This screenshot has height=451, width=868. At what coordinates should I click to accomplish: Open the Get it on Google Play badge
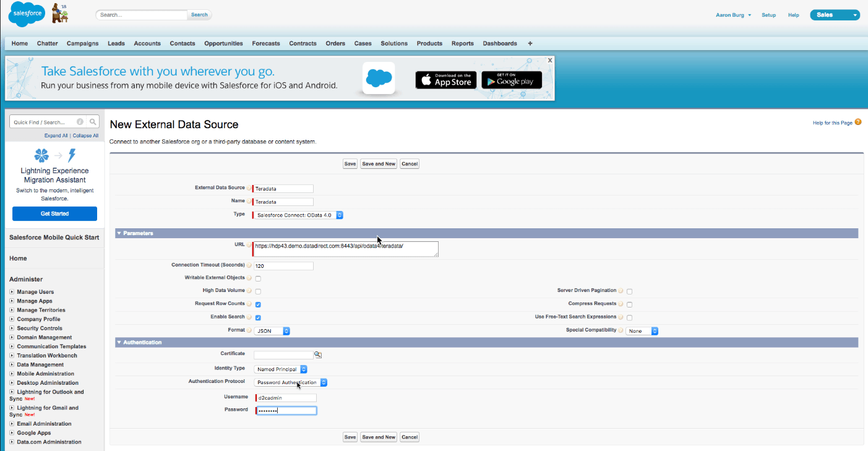(x=511, y=80)
